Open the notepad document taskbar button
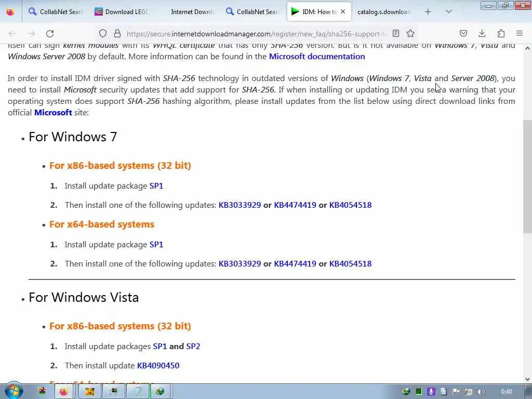Image resolution: width=532 pixels, height=399 pixels. tap(138, 392)
